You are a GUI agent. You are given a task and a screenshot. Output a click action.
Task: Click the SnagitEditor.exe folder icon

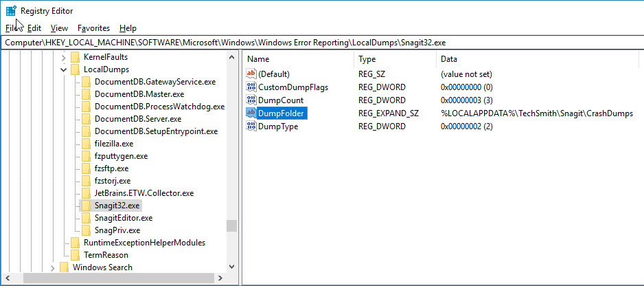pyautogui.click(x=86, y=218)
